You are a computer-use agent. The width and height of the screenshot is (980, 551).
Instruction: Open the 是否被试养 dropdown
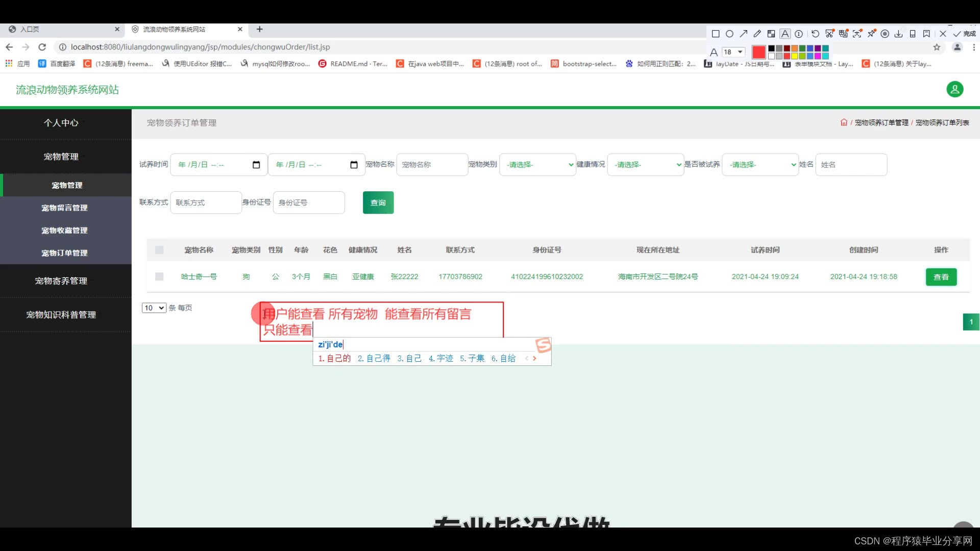click(760, 165)
